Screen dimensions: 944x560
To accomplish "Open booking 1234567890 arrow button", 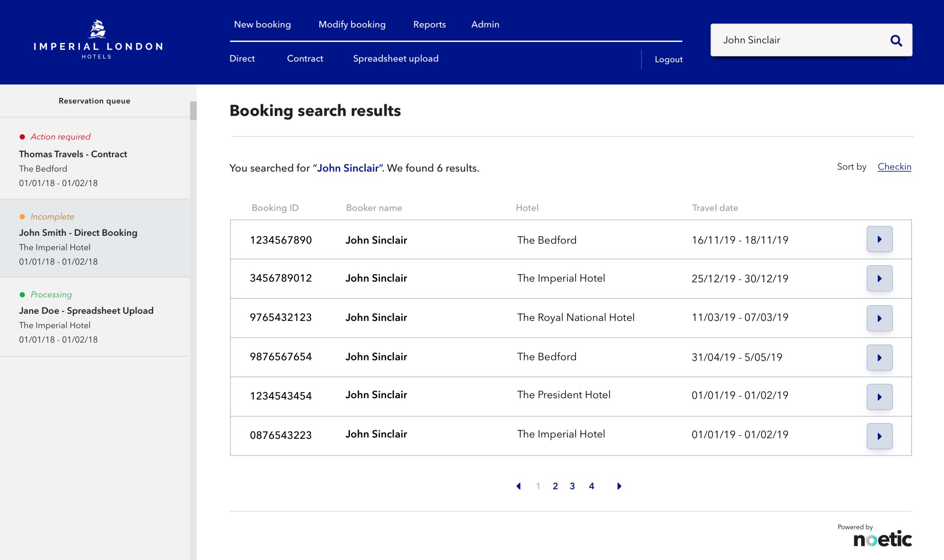I will tap(879, 239).
